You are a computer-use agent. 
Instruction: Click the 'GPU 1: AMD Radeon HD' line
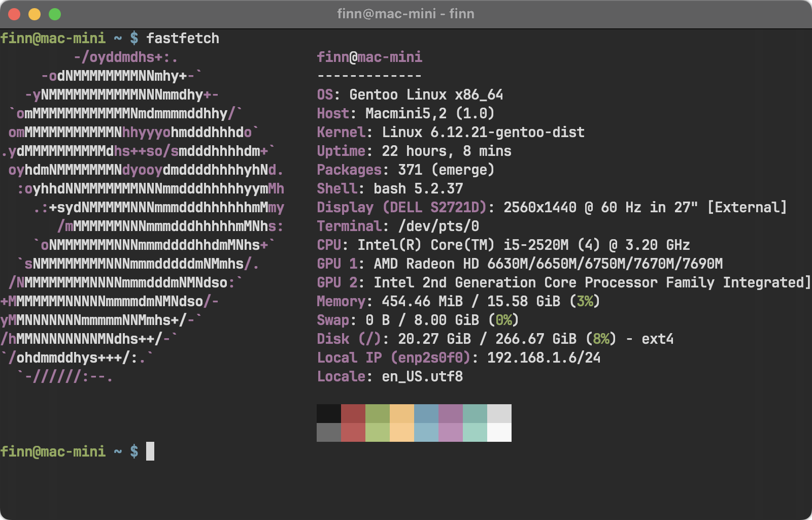pos(520,264)
